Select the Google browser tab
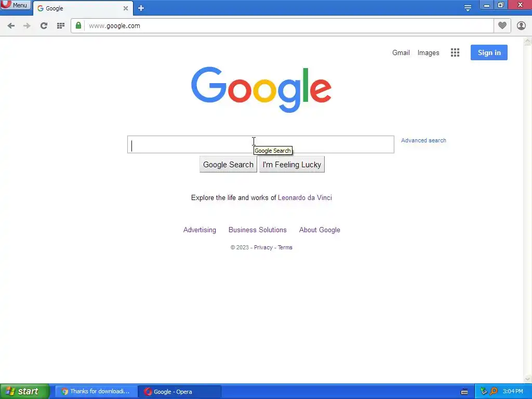Viewport: 532px width, 399px height. [83, 8]
